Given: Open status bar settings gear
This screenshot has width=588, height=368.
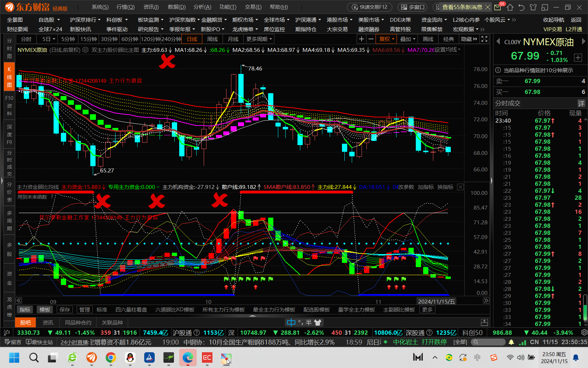Looking at the screenshot, I should (584, 333).
